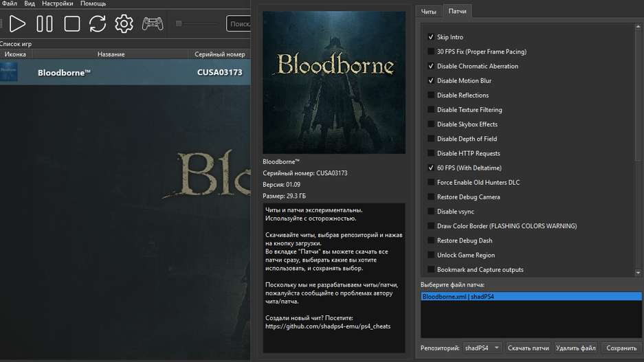This screenshot has width=644, height=362.
Task: Open the Помощь menu
Action: tap(93, 3)
